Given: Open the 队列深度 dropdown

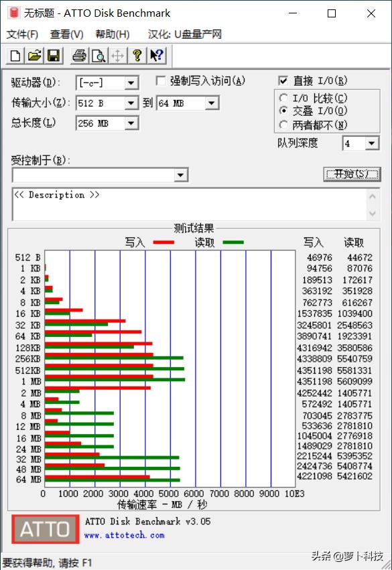Looking at the screenshot, I should [371, 143].
